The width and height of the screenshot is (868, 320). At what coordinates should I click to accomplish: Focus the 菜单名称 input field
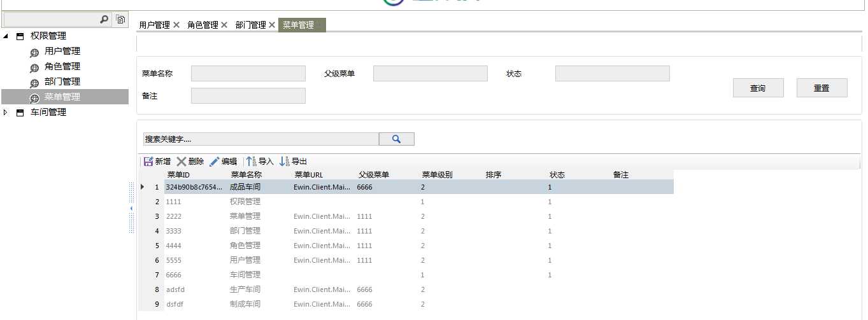coord(248,74)
